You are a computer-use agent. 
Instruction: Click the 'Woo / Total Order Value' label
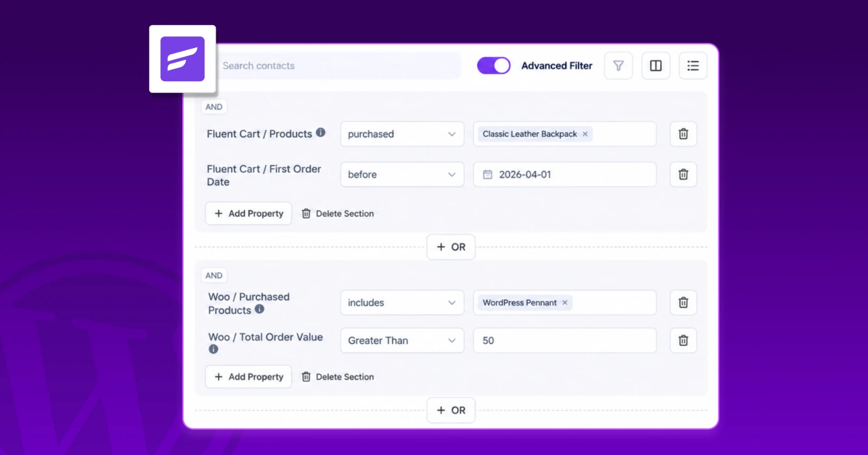pos(265,337)
